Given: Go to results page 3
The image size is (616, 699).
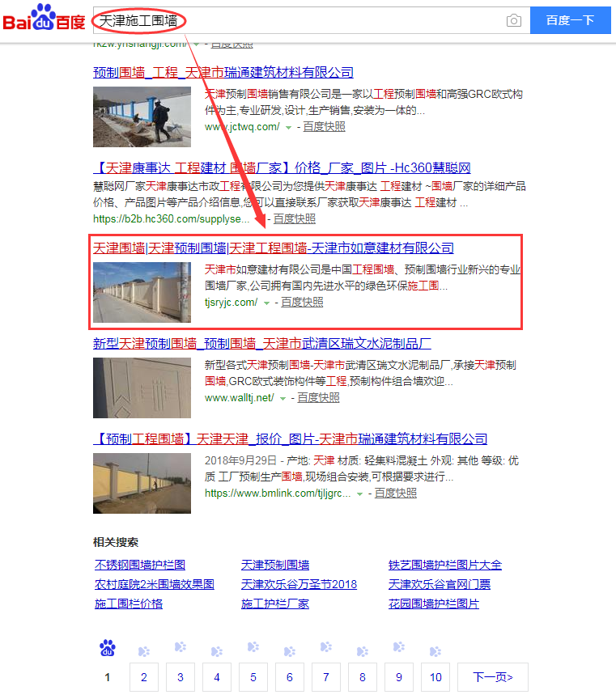Looking at the screenshot, I should 181,677.
